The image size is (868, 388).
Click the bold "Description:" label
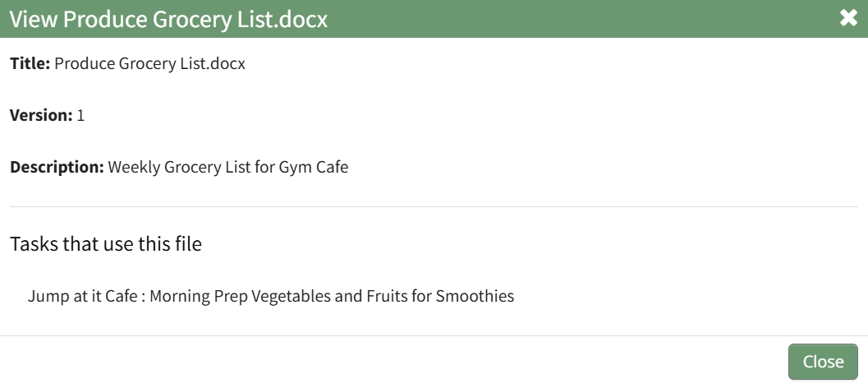[x=57, y=168]
